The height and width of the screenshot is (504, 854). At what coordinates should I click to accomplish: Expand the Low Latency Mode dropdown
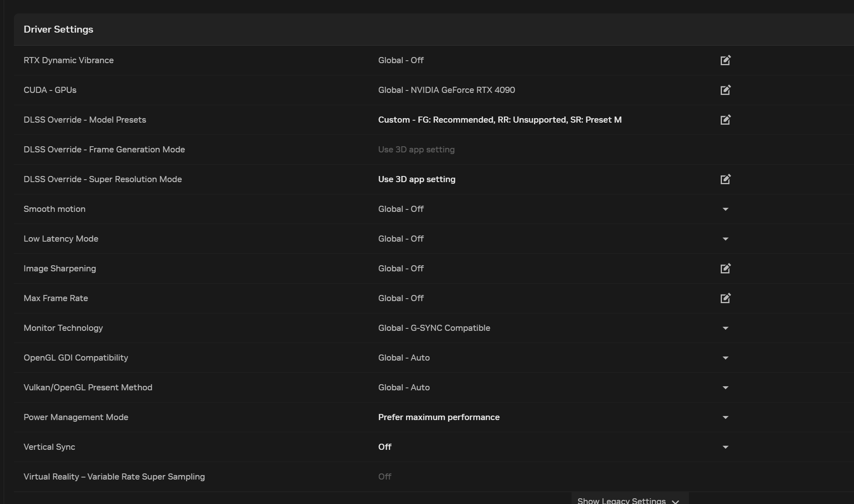[x=725, y=239]
